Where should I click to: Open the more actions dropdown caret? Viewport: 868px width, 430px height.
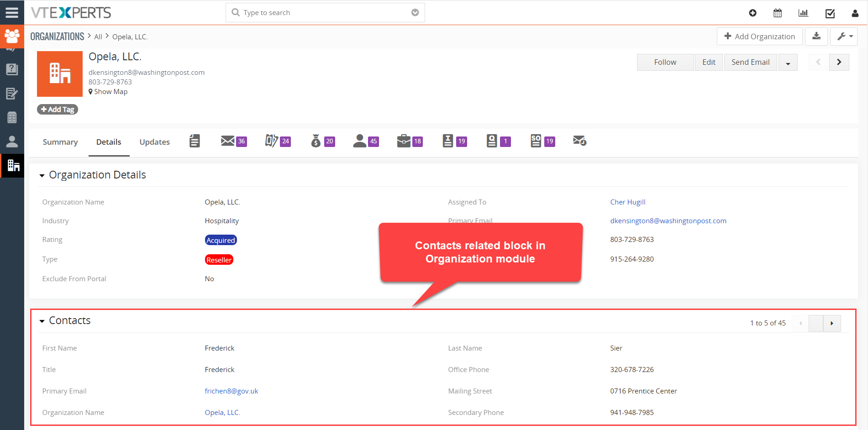tap(788, 63)
